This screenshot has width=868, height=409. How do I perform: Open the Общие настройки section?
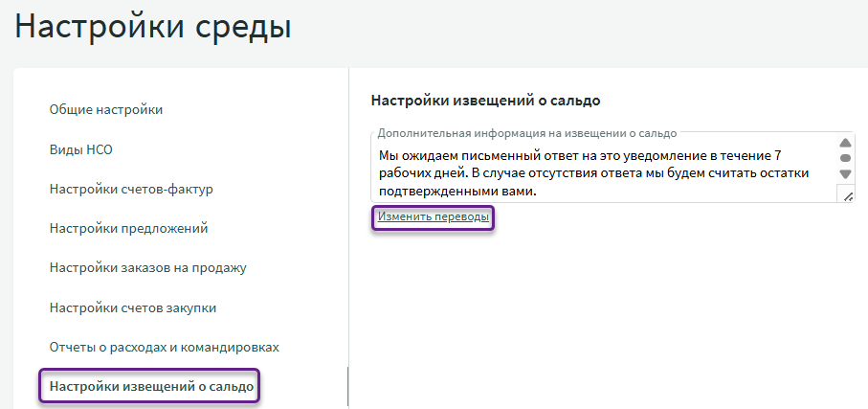(106, 109)
